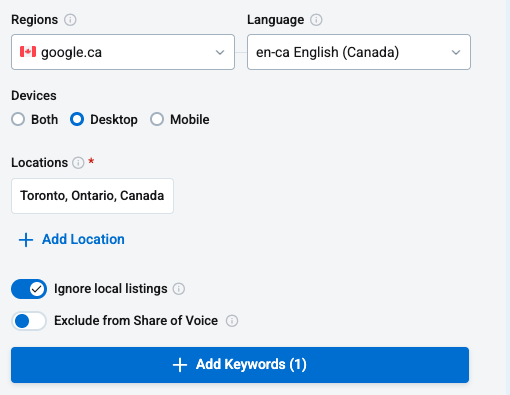Click the Locations info icon
Screen dimensions: 510x395
(x=78, y=163)
